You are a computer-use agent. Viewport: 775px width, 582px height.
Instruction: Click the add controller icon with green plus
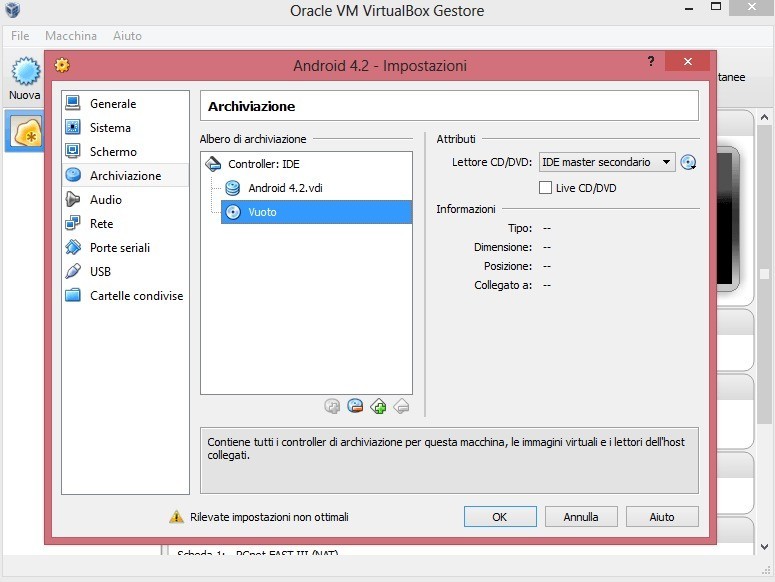(378, 406)
